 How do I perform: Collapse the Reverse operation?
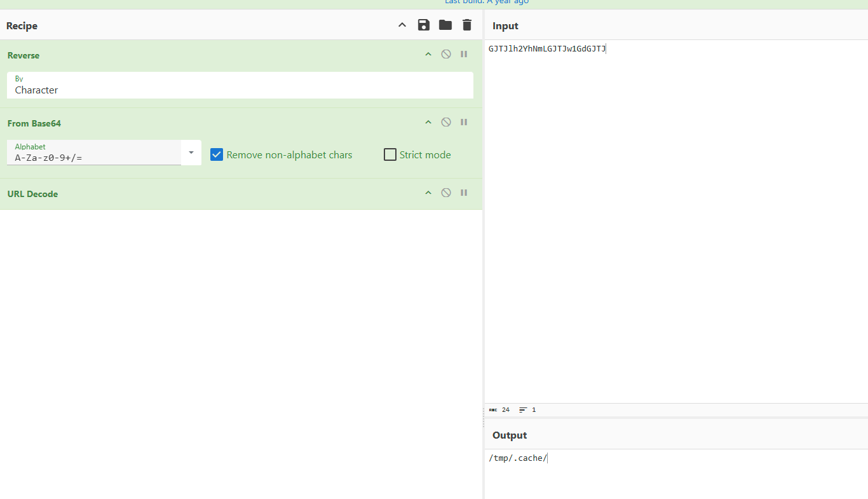428,55
